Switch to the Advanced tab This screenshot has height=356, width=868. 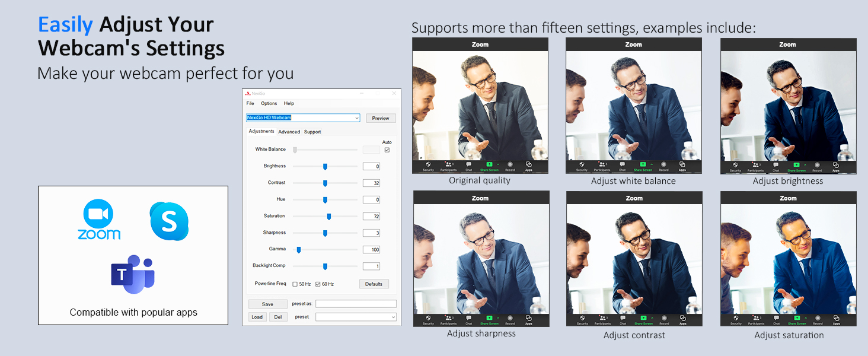[x=289, y=132]
